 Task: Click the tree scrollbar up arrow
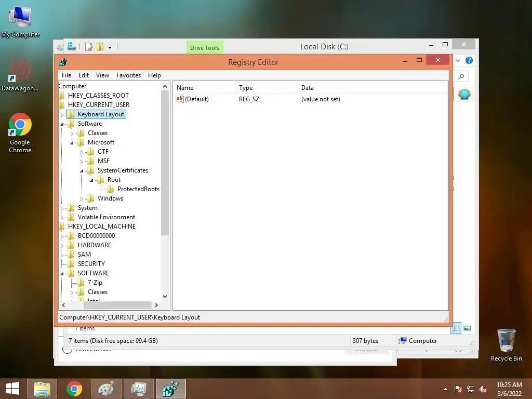(165, 87)
